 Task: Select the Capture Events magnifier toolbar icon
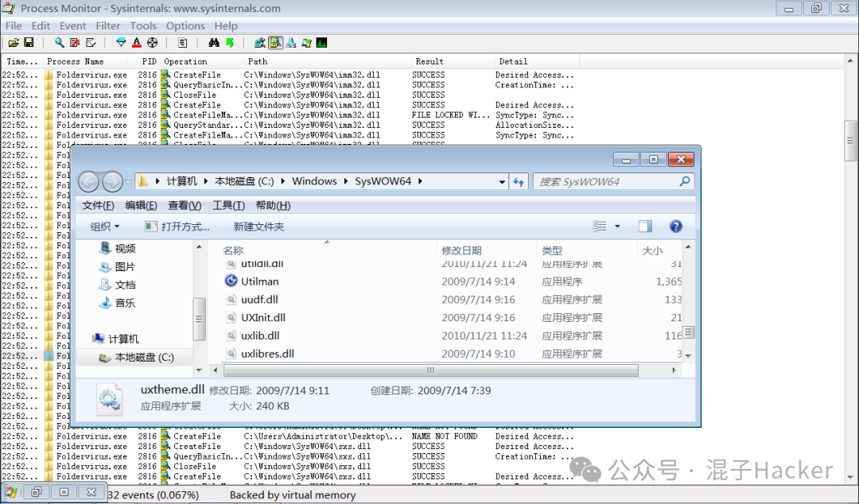(59, 42)
